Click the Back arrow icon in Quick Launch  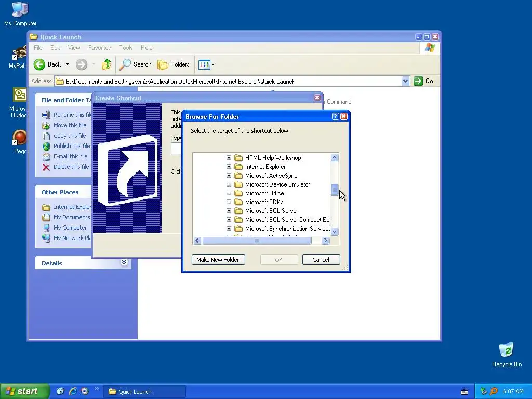pos(39,64)
